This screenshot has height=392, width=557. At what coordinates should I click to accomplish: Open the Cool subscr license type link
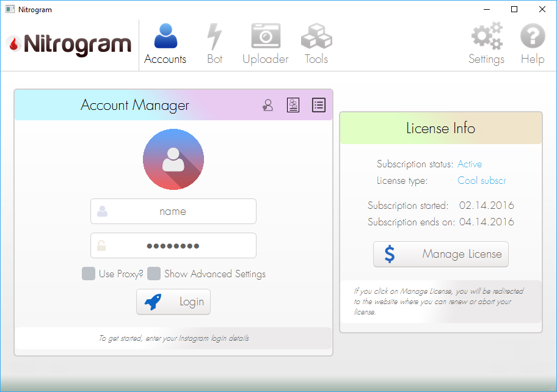[x=481, y=181]
